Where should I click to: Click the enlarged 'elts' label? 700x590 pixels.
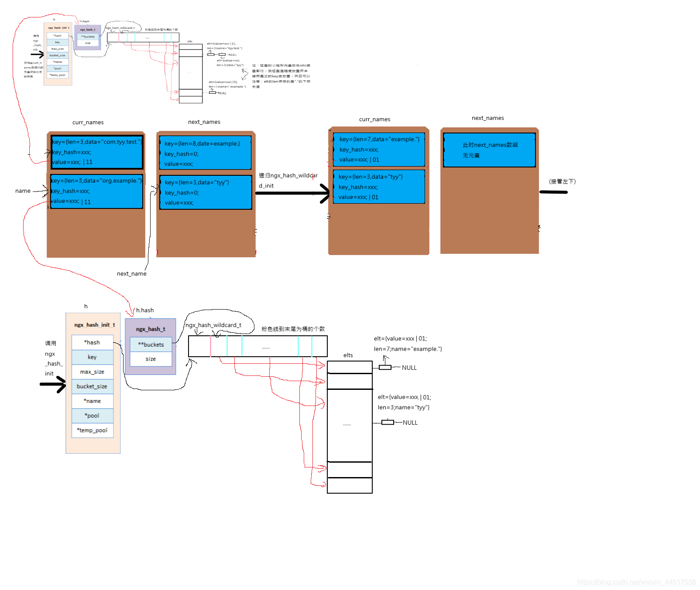(x=348, y=355)
